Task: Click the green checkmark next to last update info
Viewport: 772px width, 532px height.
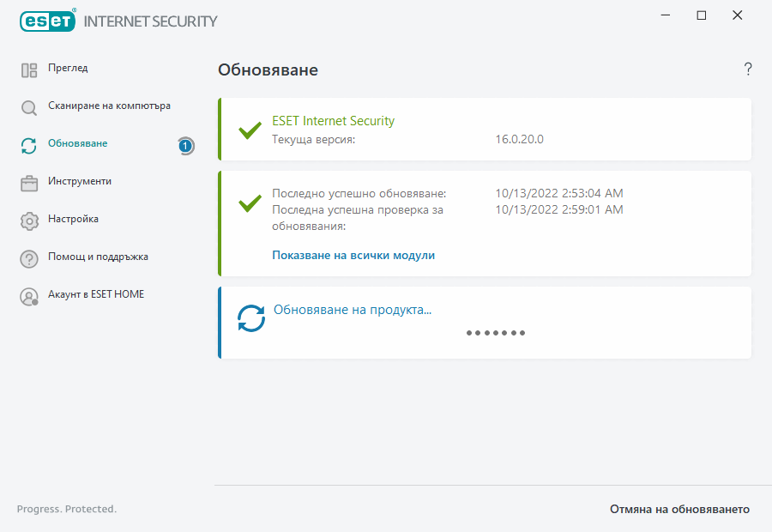Action: coord(250,204)
